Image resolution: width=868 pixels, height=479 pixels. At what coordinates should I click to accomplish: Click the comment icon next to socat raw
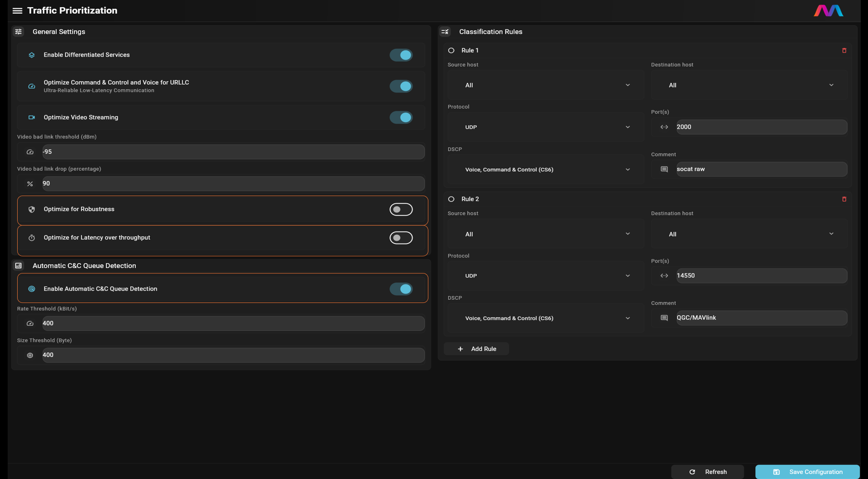pos(664,169)
